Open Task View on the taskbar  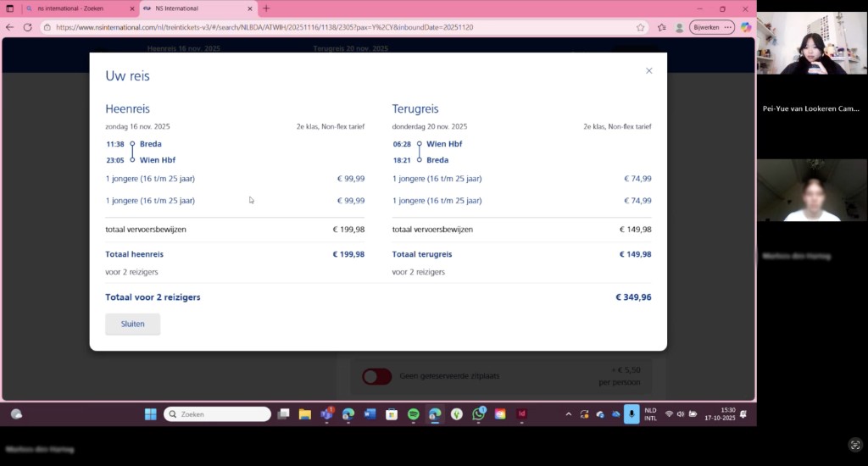click(283, 414)
